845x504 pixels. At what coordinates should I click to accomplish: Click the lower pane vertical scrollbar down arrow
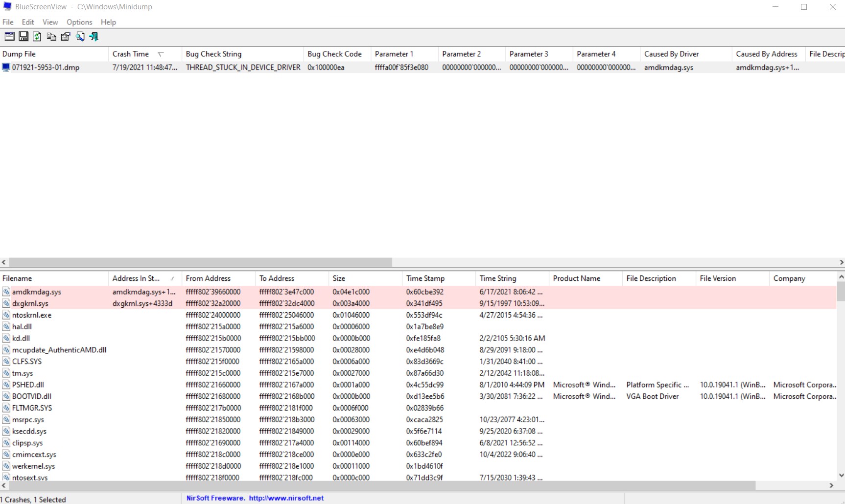841,475
